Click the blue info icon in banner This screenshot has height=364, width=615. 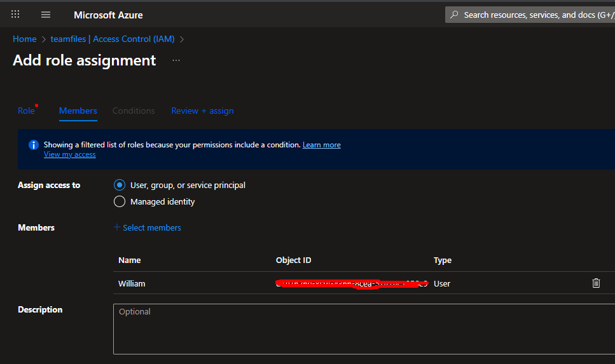point(34,145)
